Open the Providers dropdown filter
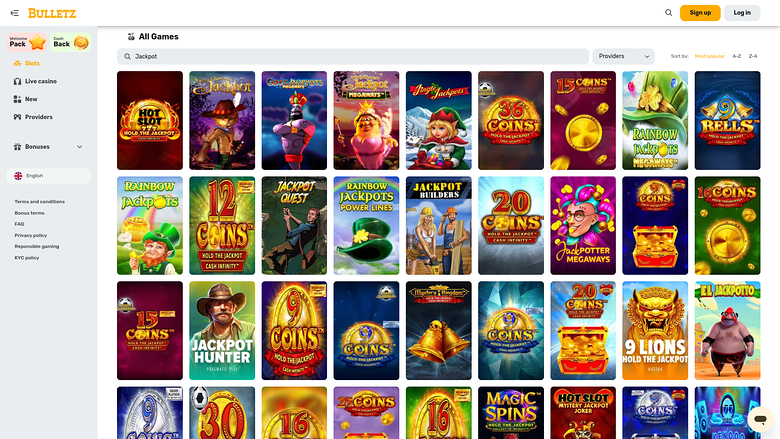Screen dimensions: 780x439 pos(623,56)
